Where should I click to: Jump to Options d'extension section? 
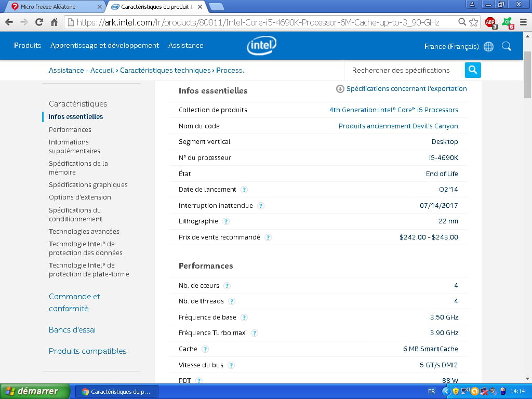pos(79,197)
